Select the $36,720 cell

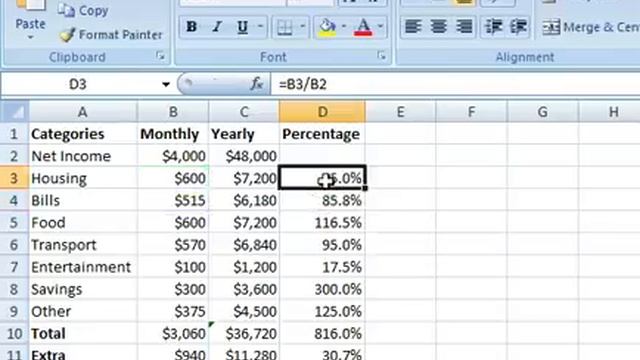coord(244,333)
